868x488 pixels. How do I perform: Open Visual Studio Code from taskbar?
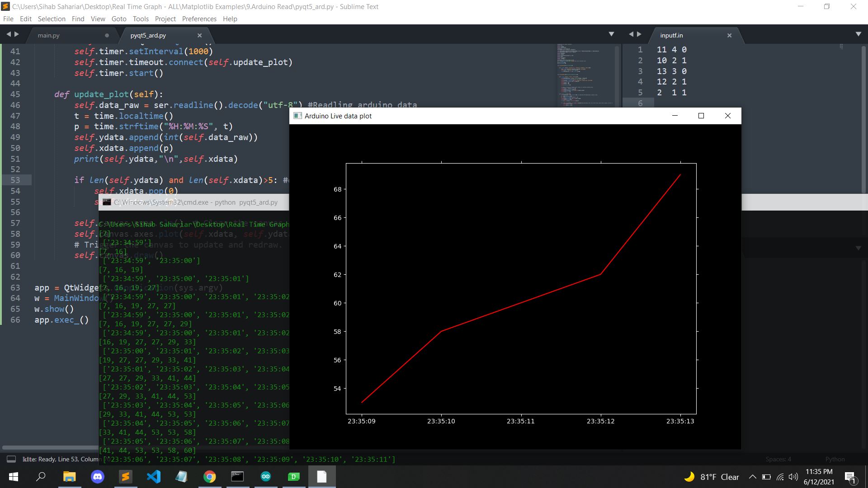point(154,477)
